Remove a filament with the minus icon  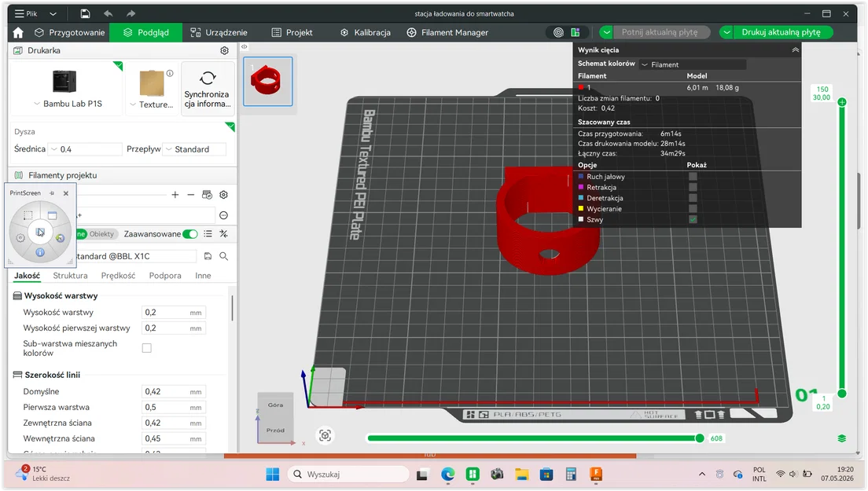(190, 195)
